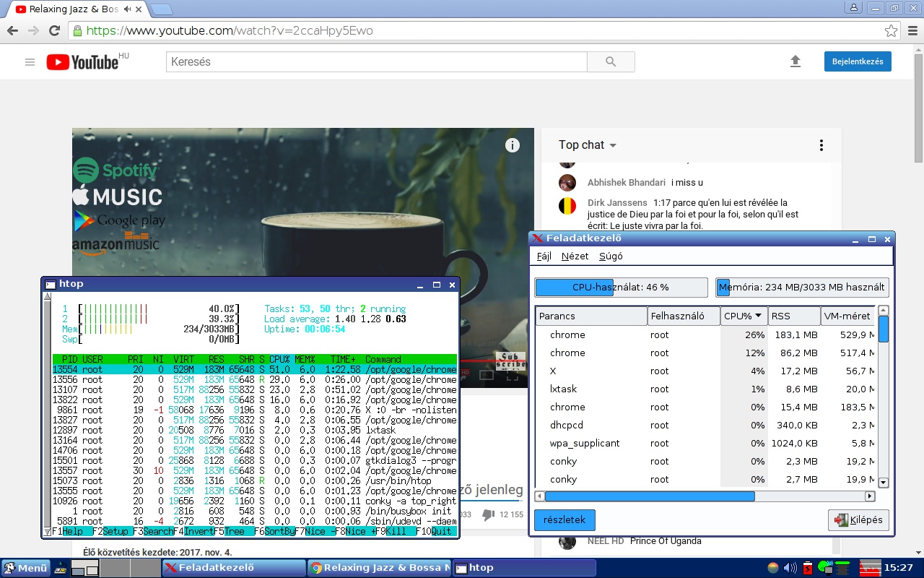The image size is (924, 578).
Task: Click the Subscribe watermark on the video
Action: (x=510, y=361)
